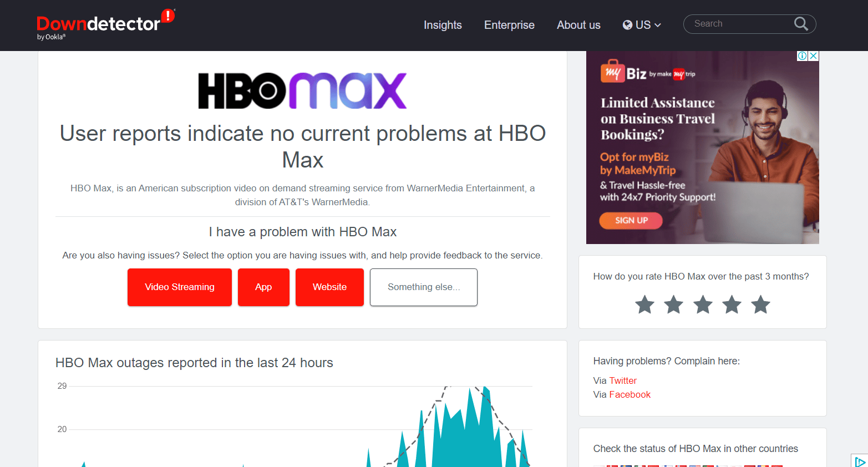The height and width of the screenshot is (467, 868).
Task: Click the magnifying glass search icon
Action: (x=801, y=24)
